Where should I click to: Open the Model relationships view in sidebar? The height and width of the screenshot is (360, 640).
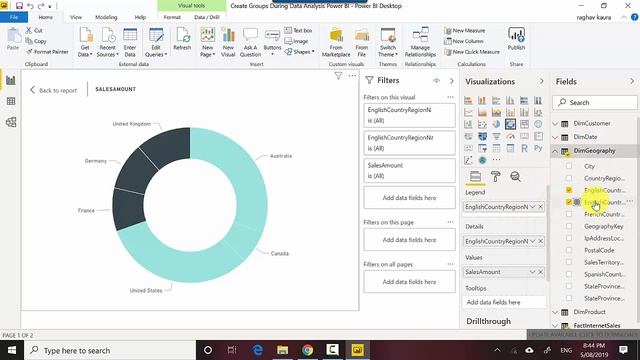11,122
